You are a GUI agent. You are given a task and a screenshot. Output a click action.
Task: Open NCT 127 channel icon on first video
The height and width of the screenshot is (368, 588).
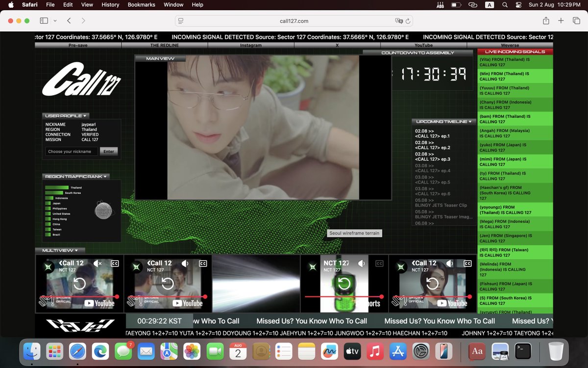tap(49, 267)
